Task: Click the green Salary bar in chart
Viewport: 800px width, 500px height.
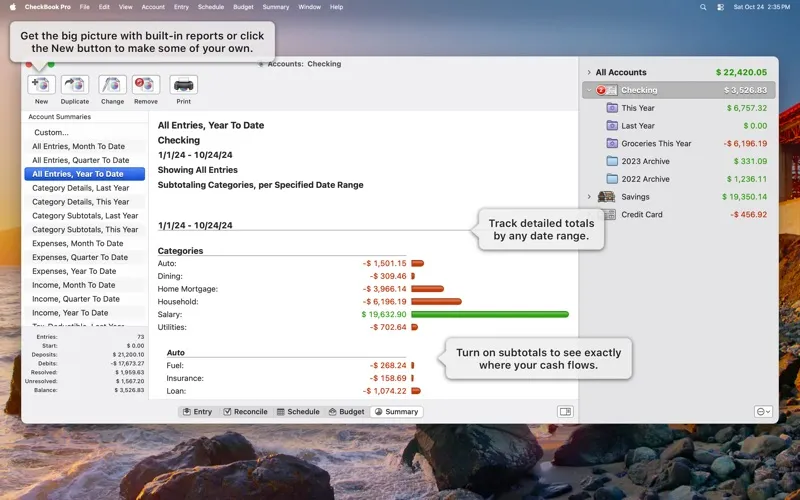Action: (490, 314)
